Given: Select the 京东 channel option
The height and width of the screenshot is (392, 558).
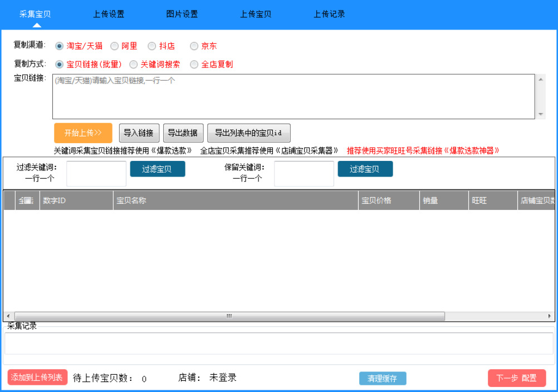Looking at the screenshot, I should tap(194, 46).
